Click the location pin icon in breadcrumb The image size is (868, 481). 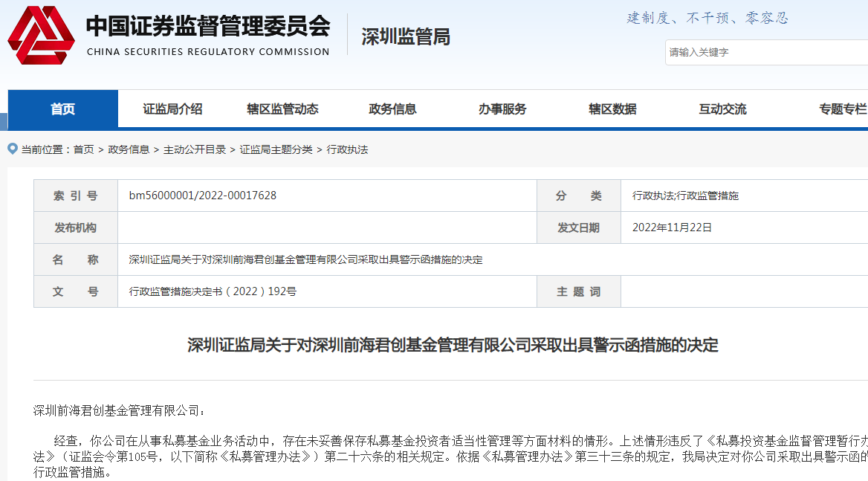(x=12, y=149)
